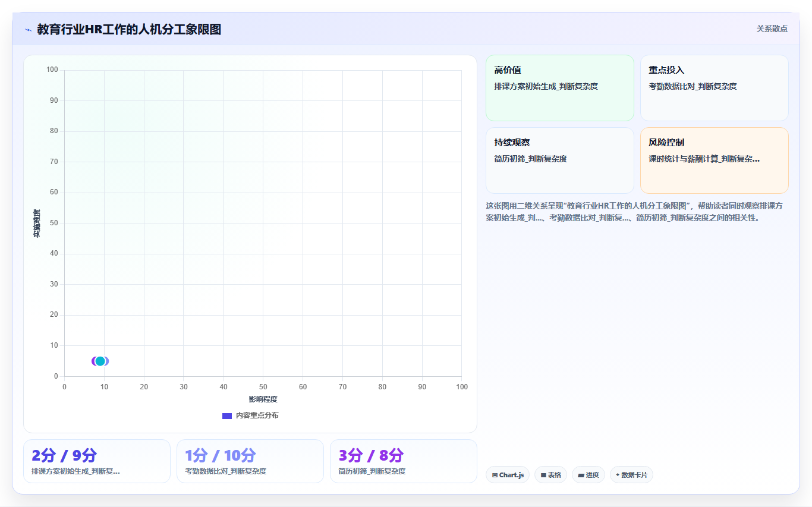The width and height of the screenshot is (812, 507).
Task: Click the 简历初筛_判断复杂度 label under 3分 / 8分
Action: pyautogui.click(x=372, y=471)
